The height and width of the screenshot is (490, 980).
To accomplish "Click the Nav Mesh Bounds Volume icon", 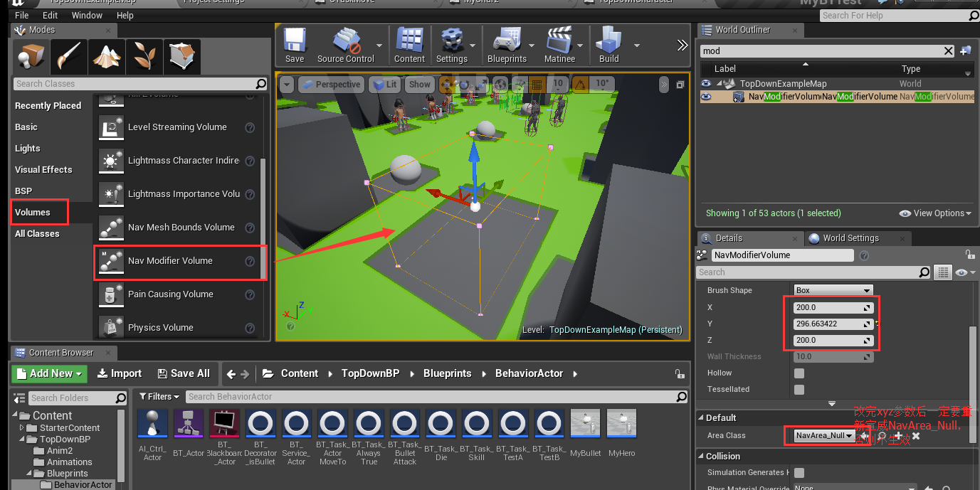I will [110, 228].
